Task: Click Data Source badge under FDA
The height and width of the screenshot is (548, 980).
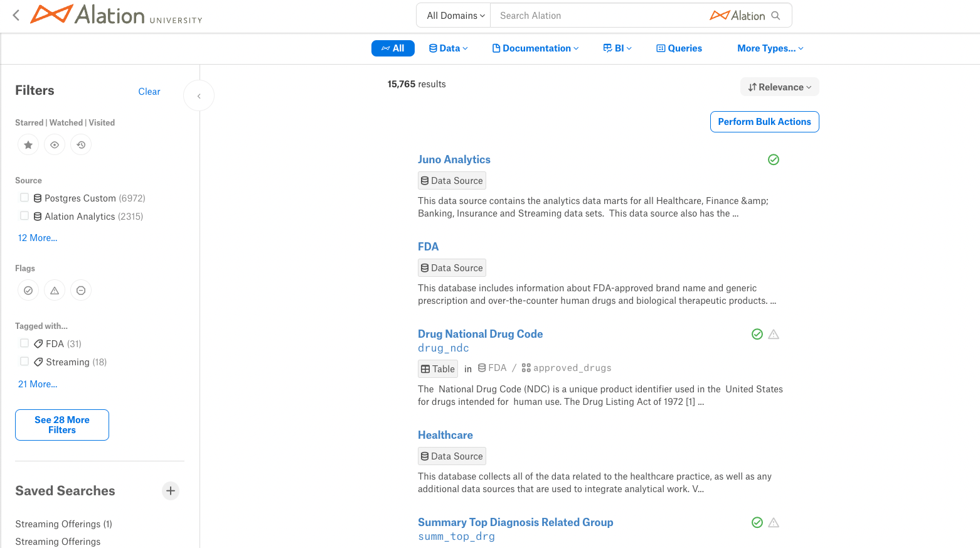Action: [452, 268]
